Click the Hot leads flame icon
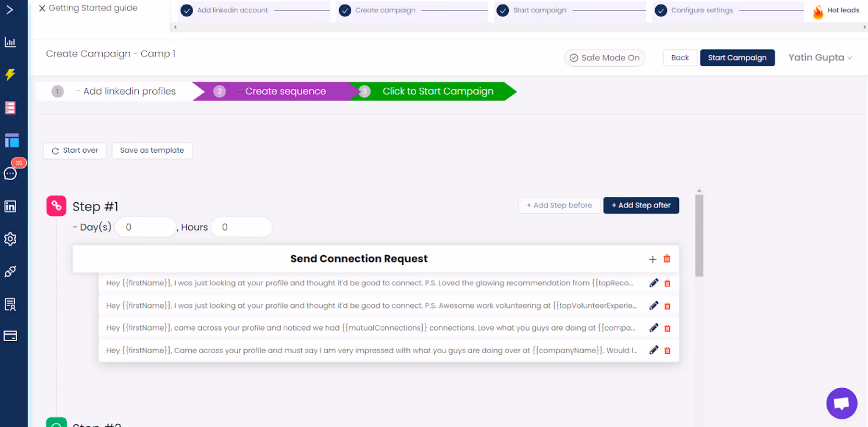This screenshot has width=868, height=427. click(819, 10)
